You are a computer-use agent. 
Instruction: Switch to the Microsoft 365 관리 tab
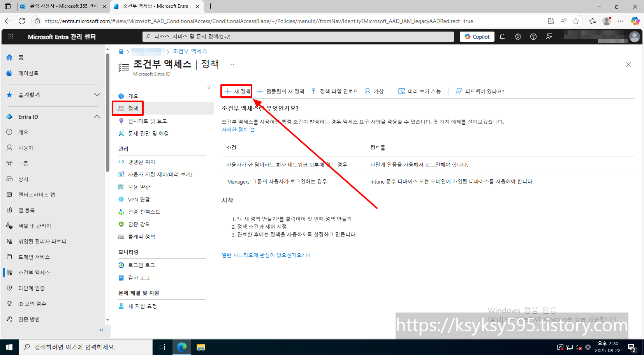pos(63,6)
